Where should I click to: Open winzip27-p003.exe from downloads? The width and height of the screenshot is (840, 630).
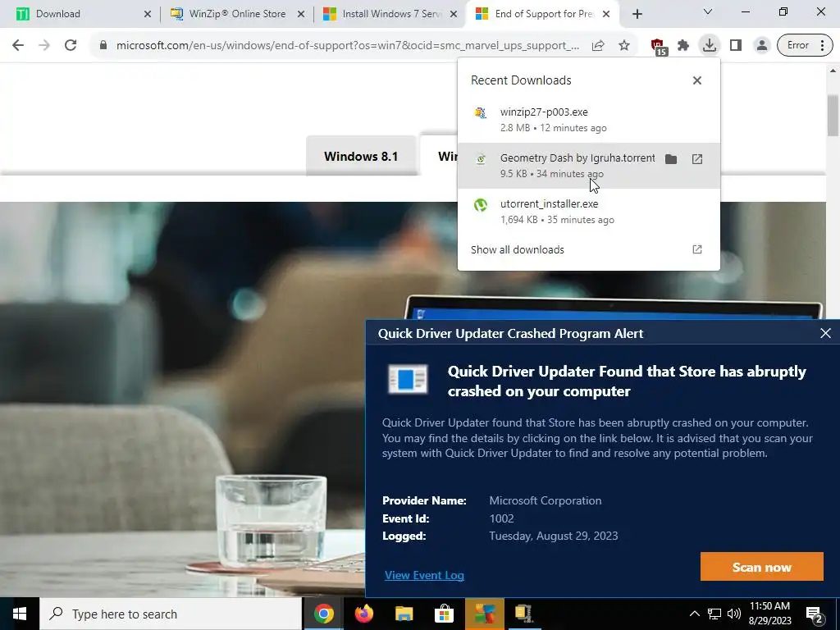[x=588, y=120]
